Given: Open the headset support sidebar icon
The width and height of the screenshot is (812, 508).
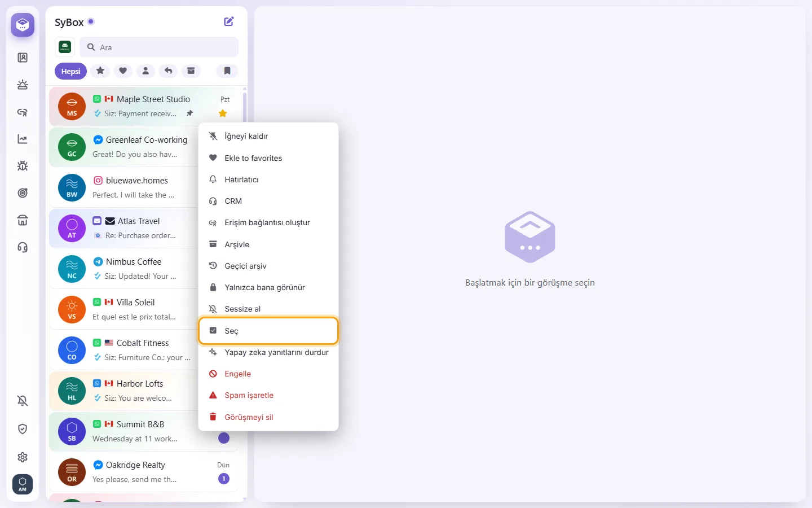Looking at the screenshot, I should coord(23,247).
